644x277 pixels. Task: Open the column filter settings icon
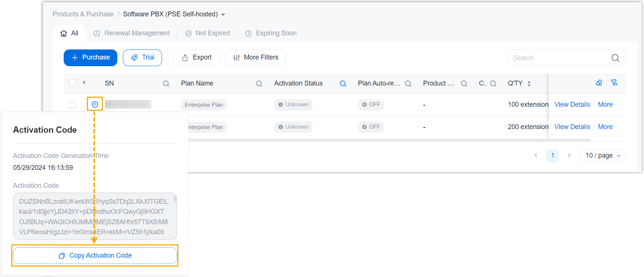tap(614, 83)
